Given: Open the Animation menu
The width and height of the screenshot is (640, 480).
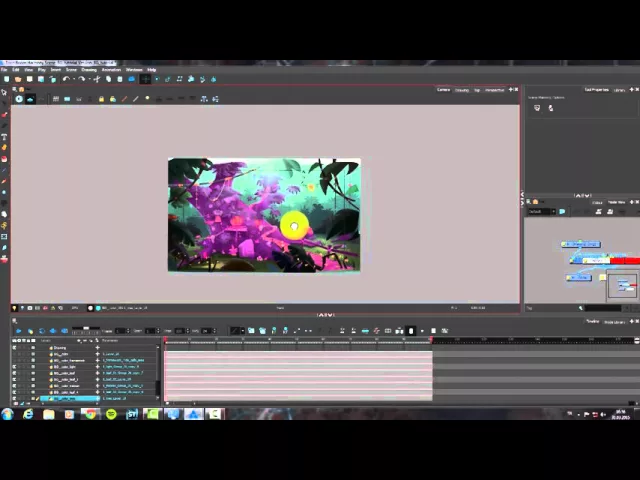Looking at the screenshot, I should click(111, 70).
